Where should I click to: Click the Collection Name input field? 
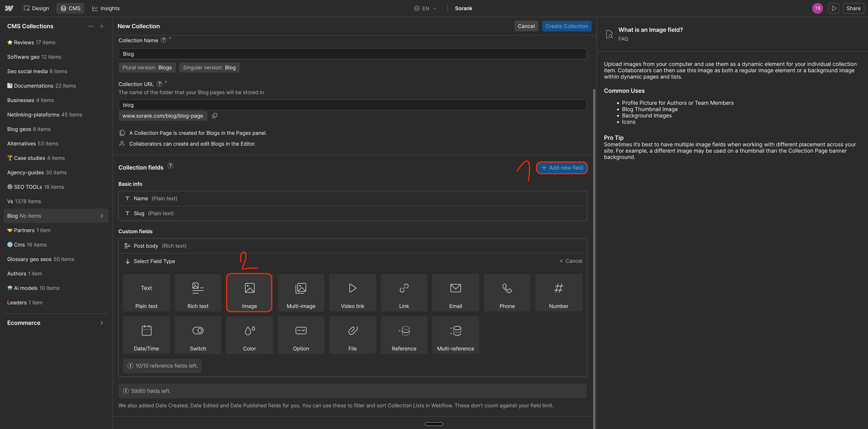pos(352,54)
